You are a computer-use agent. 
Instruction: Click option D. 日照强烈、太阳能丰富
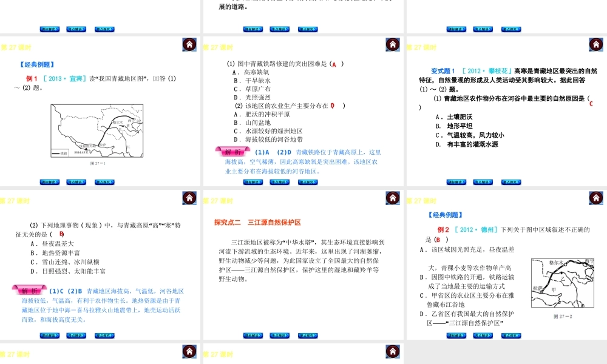pyautogui.click(x=68, y=271)
